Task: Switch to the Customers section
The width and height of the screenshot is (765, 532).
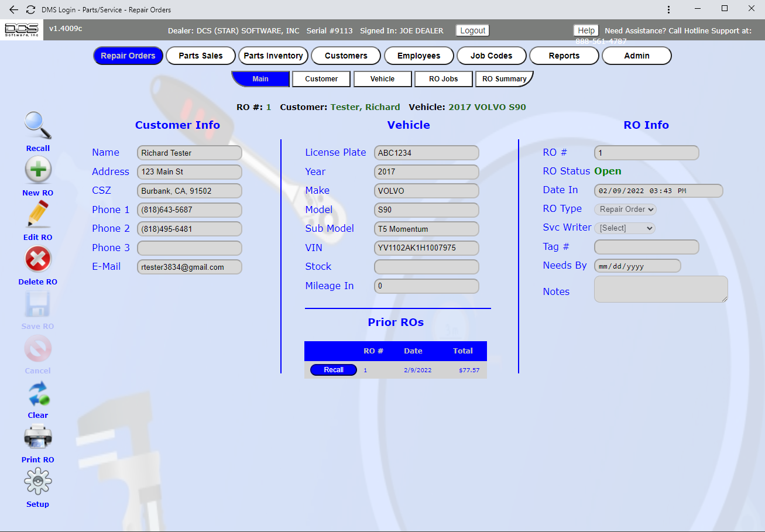Action: (x=346, y=56)
